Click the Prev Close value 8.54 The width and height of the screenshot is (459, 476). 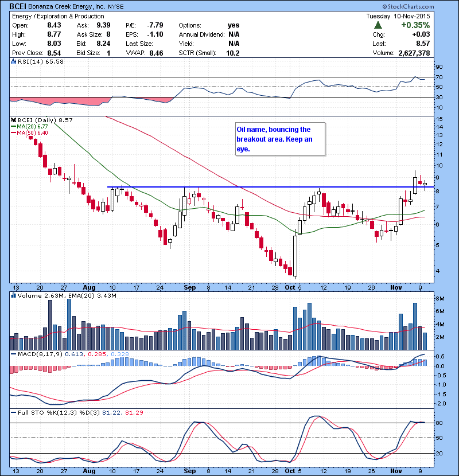pos(54,53)
